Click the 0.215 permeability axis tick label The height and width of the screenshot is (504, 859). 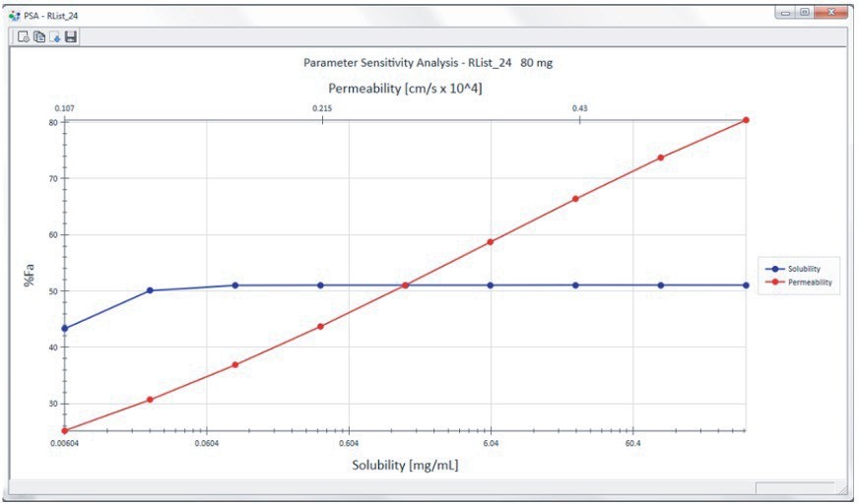coord(322,108)
